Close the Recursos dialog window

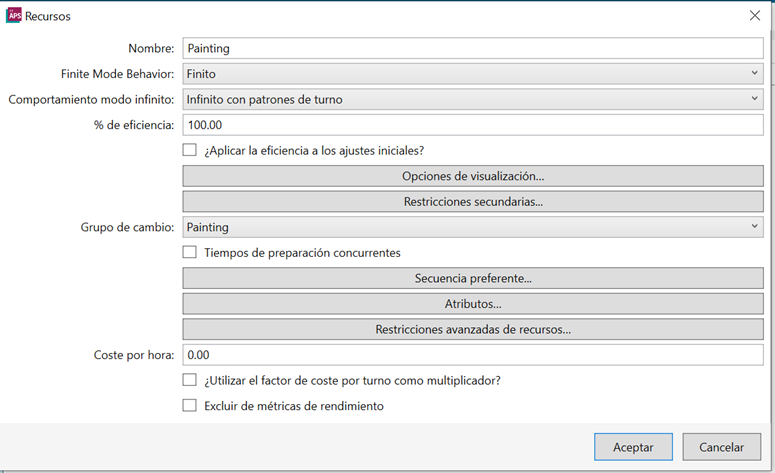click(755, 15)
